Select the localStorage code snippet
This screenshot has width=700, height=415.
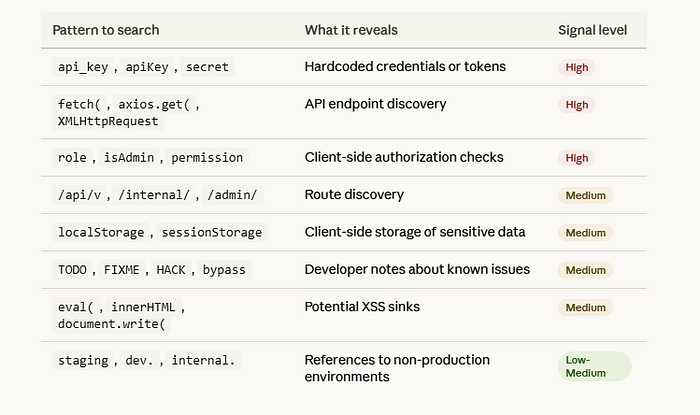(x=101, y=232)
